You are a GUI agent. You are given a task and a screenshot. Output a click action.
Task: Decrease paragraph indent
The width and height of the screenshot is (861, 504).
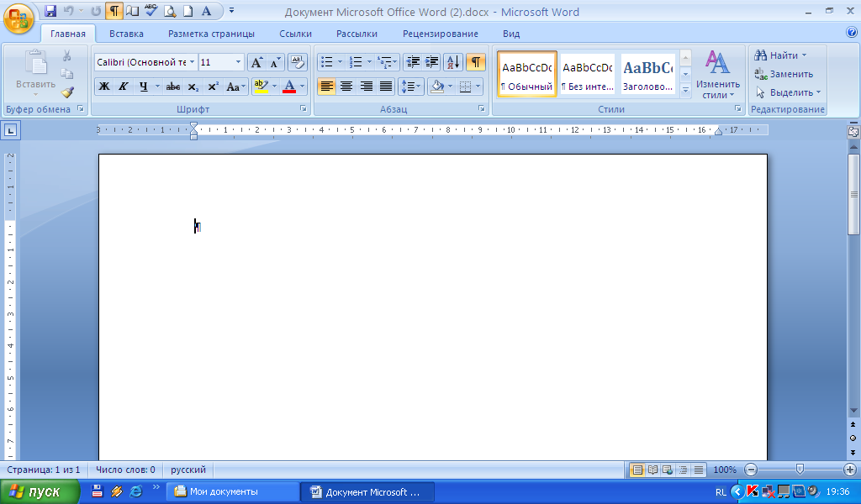pos(413,62)
